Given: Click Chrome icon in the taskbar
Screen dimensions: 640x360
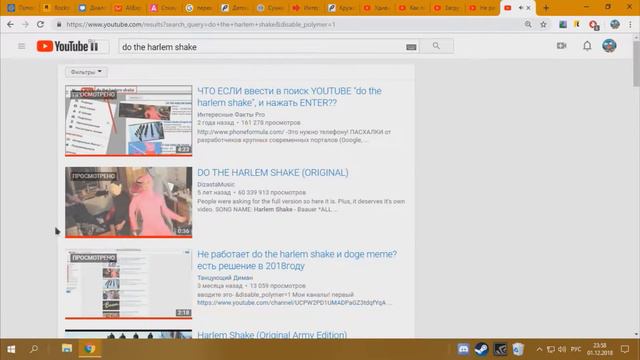Looking at the screenshot, I should point(90,349).
